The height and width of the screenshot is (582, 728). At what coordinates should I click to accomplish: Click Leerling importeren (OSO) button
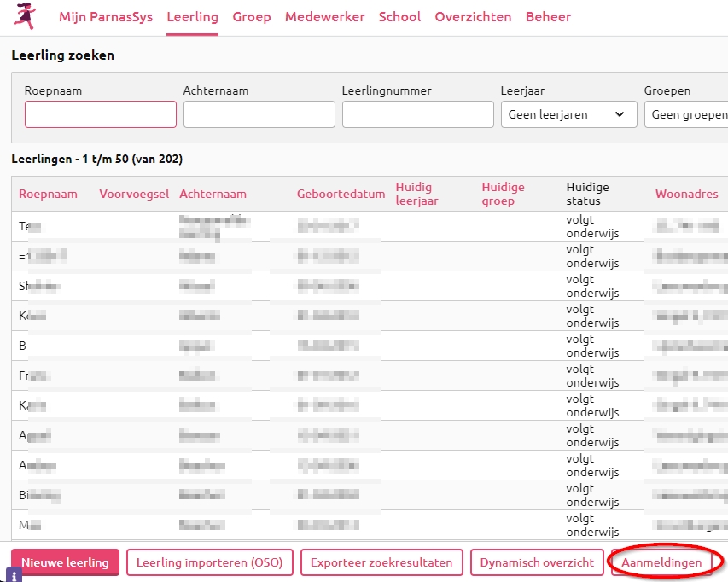click(210, 562)
